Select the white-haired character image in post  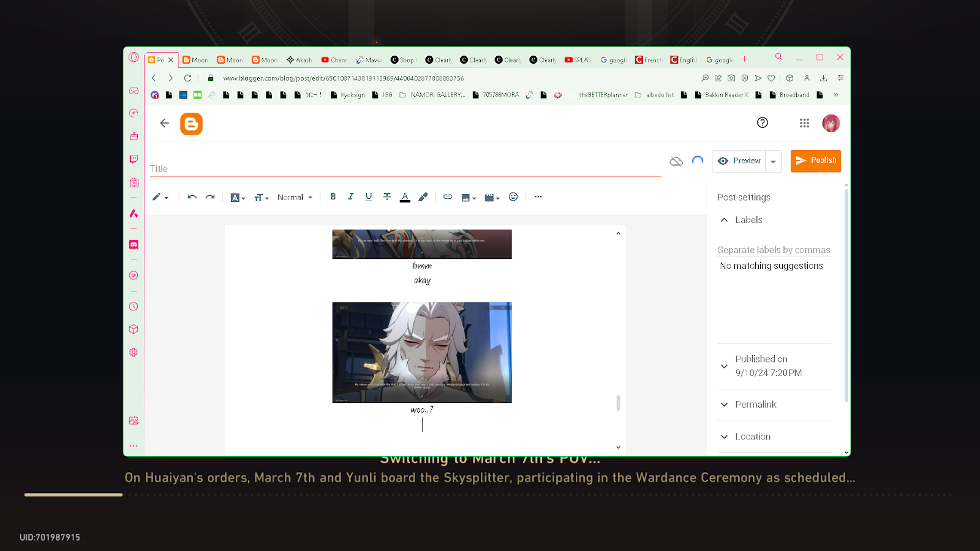pyautogui.click(x=422, y=353)
